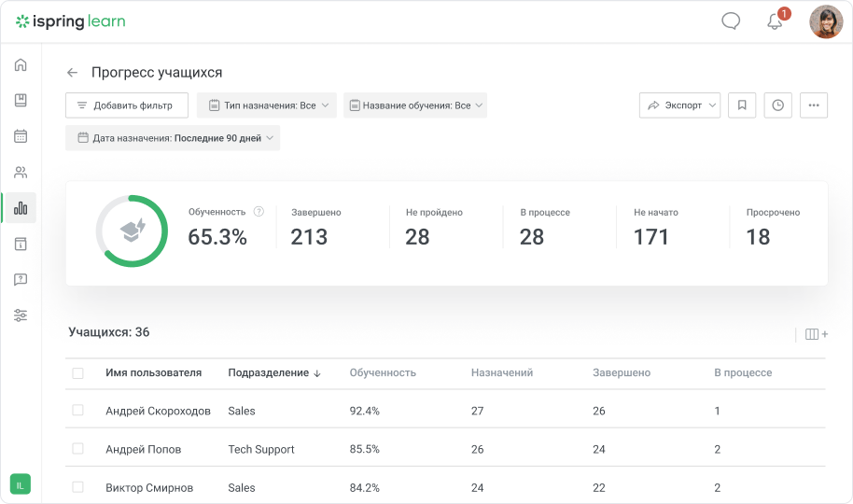Expand Дата назначения date range dropdown
The height and width of the screenshot is (504, 853).
point(173,138)
